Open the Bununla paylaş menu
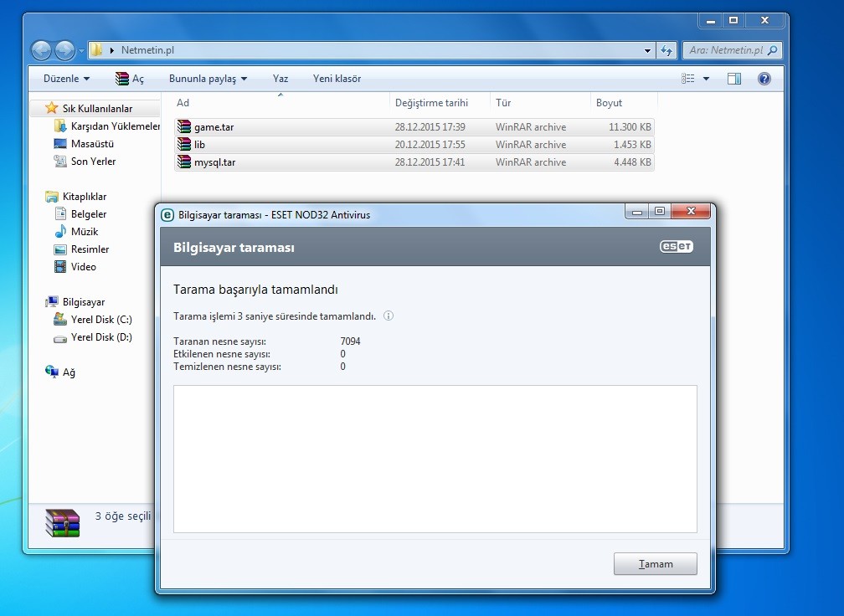This screenshot has width=844, height=616. coord(208,79)
